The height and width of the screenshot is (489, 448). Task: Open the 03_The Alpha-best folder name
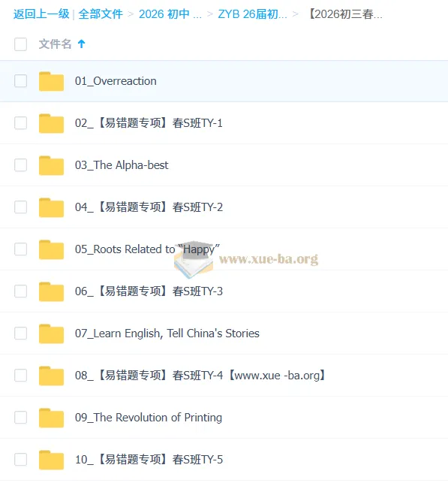click(x=122, y=165)
